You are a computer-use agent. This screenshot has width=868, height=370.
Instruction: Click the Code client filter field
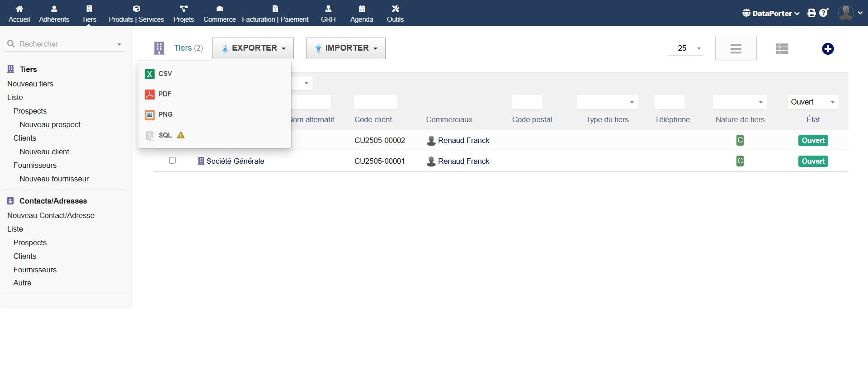[375, 102]
